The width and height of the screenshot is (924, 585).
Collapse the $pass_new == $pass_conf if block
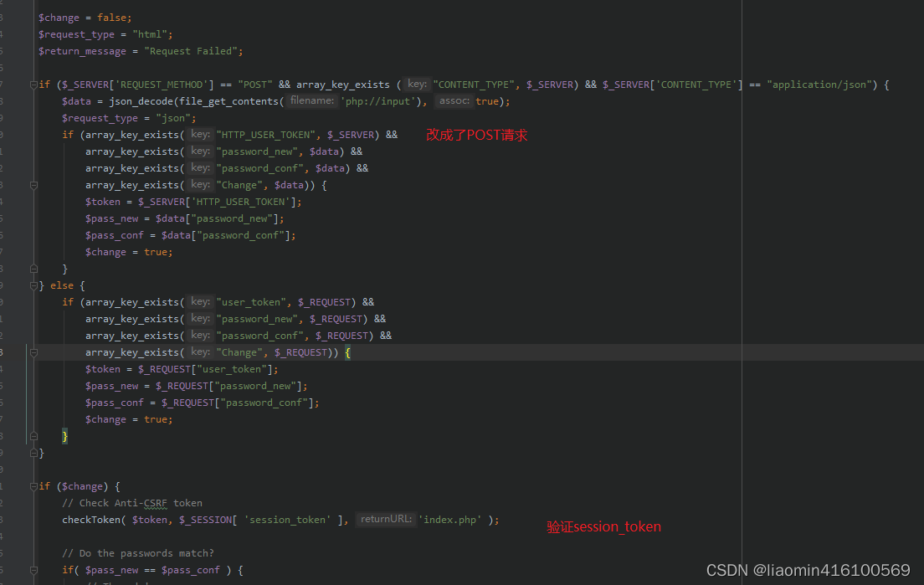click(33, 570)
